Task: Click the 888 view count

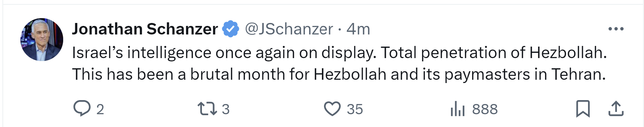Action: pos(485,109)
